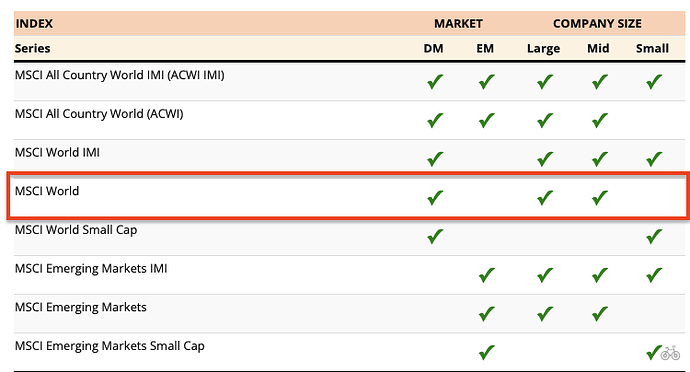Click the INDEX header label
This screenshot has height=372, width=690.
34,24
